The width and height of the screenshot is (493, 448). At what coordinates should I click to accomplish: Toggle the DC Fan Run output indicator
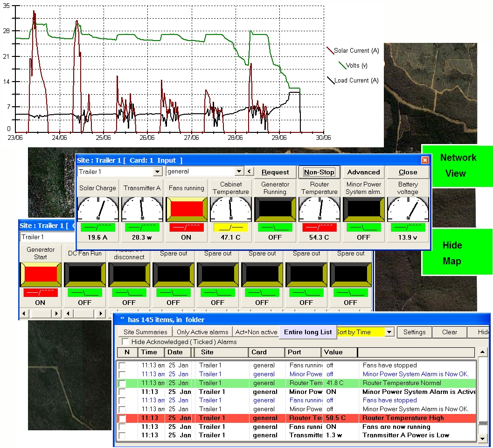coord(84,274)
